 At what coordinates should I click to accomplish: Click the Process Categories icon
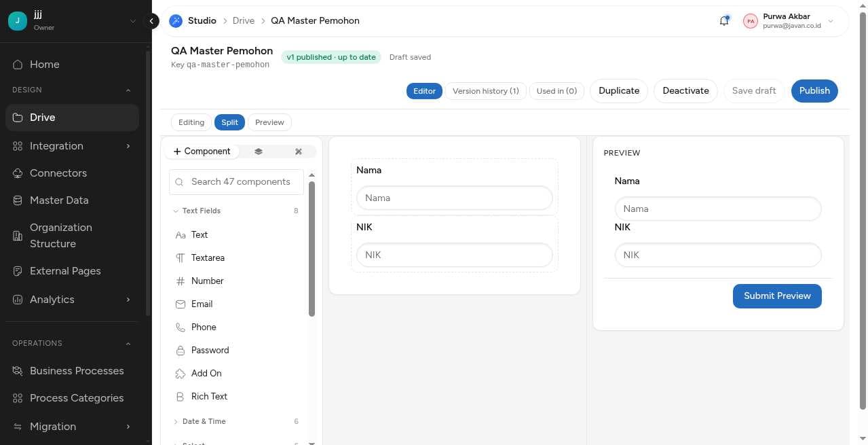[x=18, y=398]
